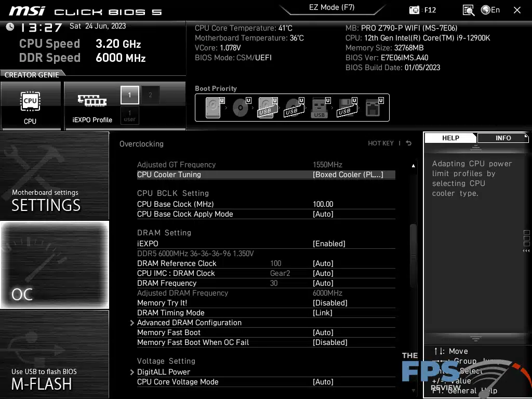Select the iEXPO user 1 profile

(129, 116)
